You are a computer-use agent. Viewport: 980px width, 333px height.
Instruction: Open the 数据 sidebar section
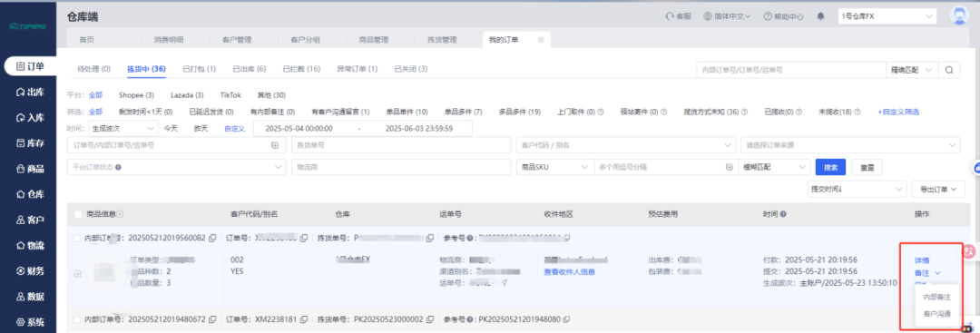pyautogui.click(x=30, y=297)
